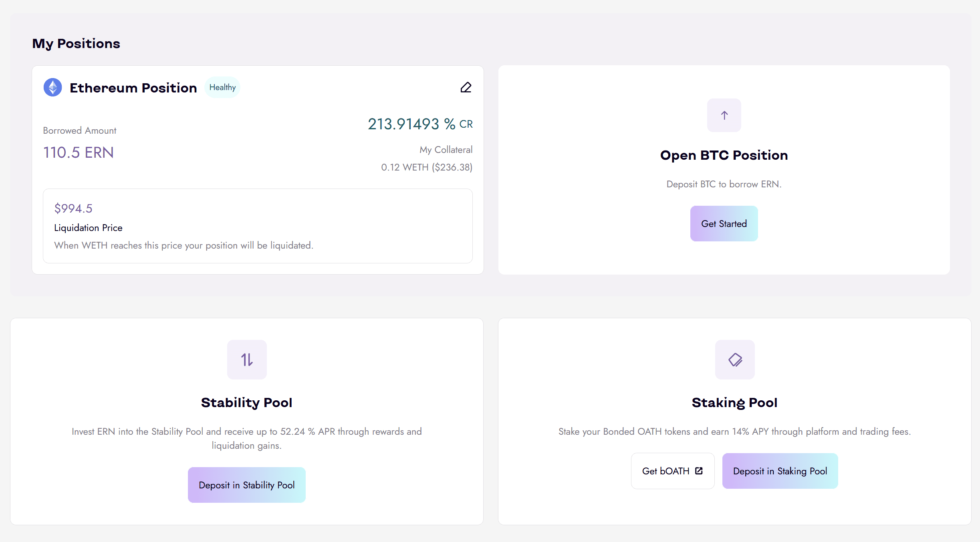
Task: Click the Ethereum Position title
Action: coord(133,88)
